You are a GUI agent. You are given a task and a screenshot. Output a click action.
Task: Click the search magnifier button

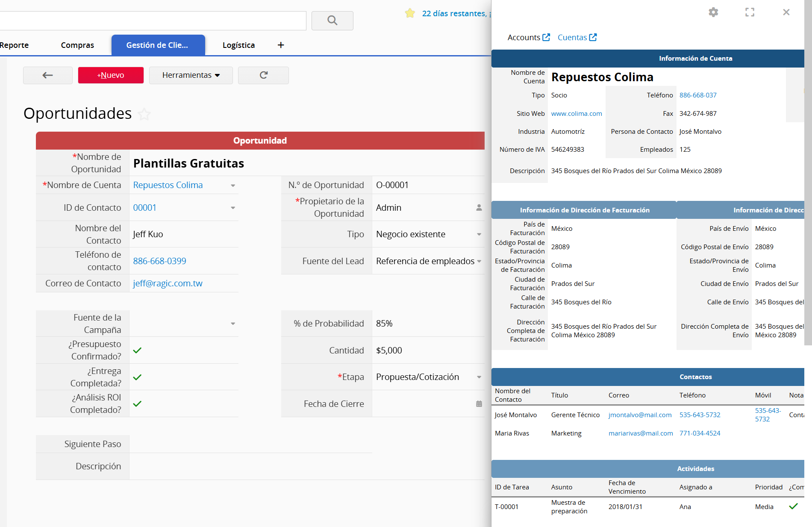[x=332, y=21]
